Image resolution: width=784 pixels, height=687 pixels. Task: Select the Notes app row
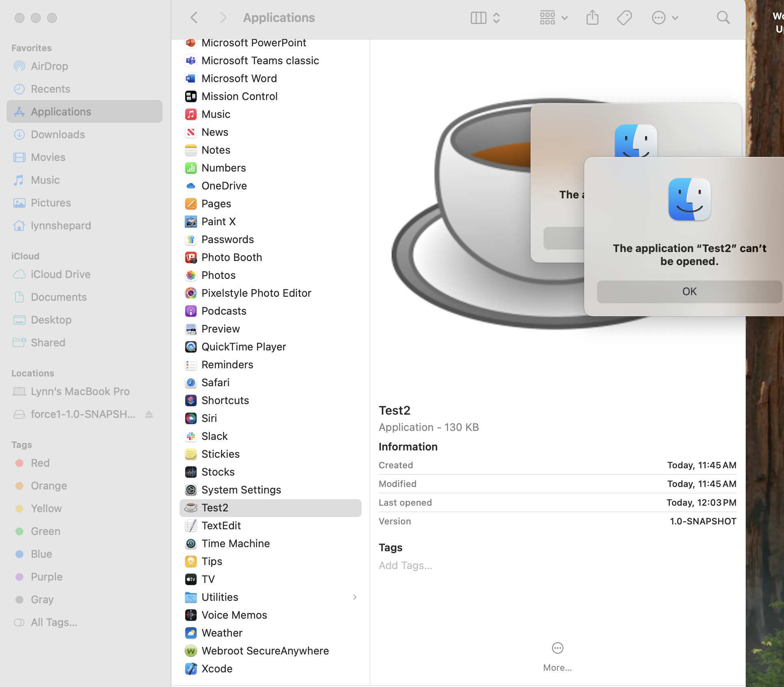click(270, 150)
